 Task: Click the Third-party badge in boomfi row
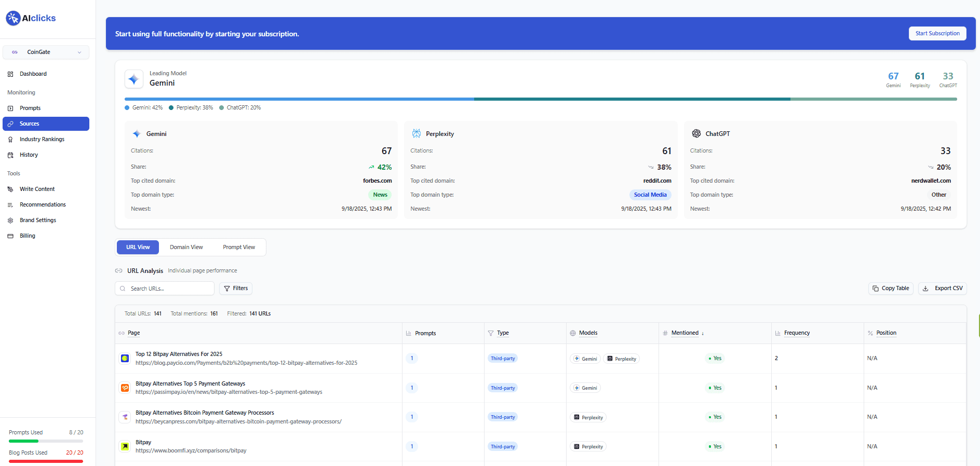[x=503, y=446]
